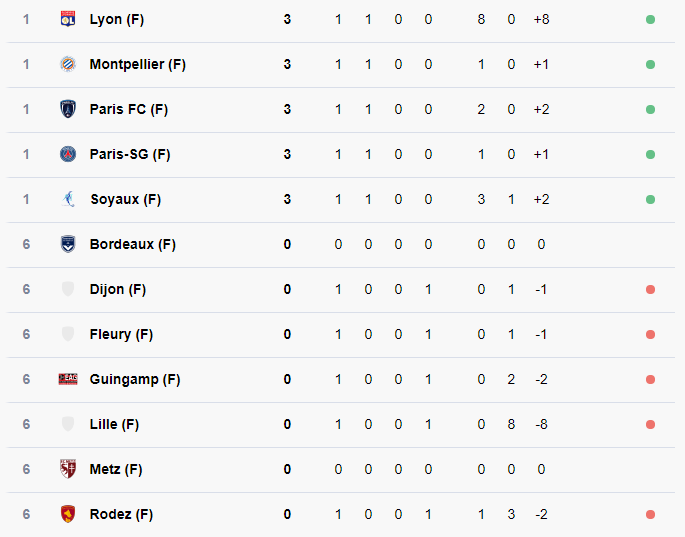Click the Lyon club crest icon
The image size is (685, 537).
(68, 19)
